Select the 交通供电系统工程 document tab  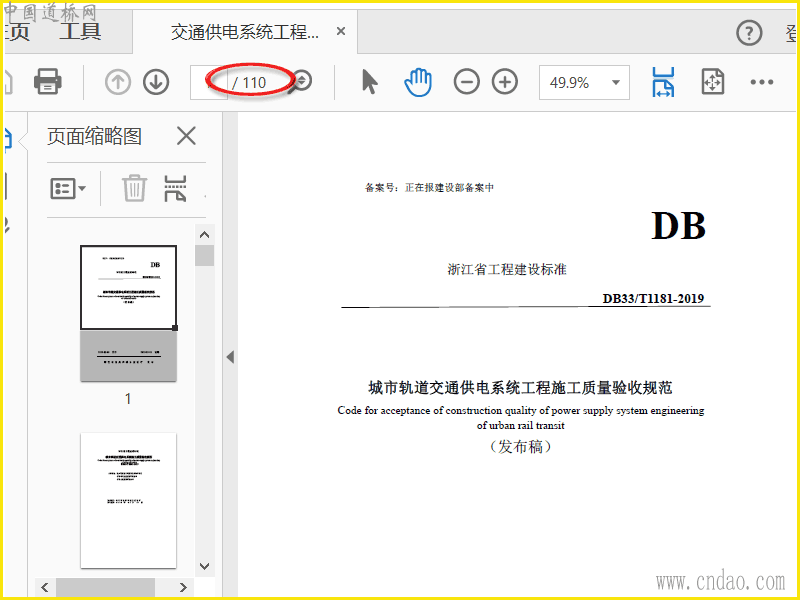(x=245, y=32)
